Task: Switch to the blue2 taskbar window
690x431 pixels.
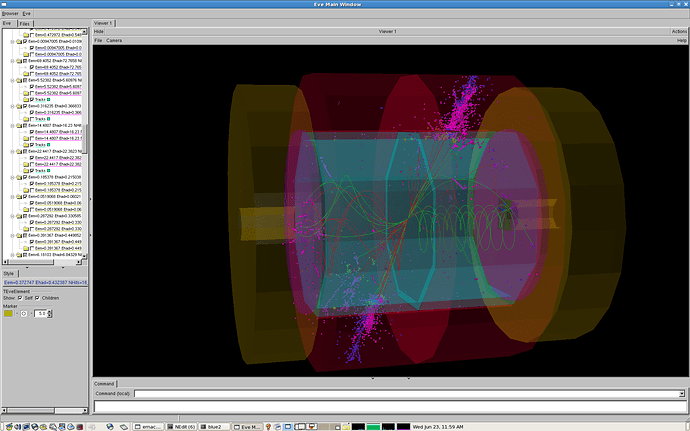Action: [214, 425]
